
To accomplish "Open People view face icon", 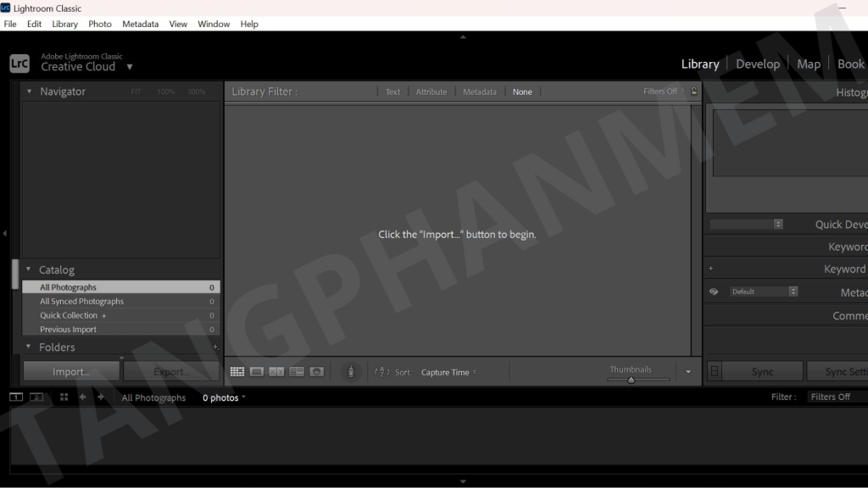I will click(316, 372).
